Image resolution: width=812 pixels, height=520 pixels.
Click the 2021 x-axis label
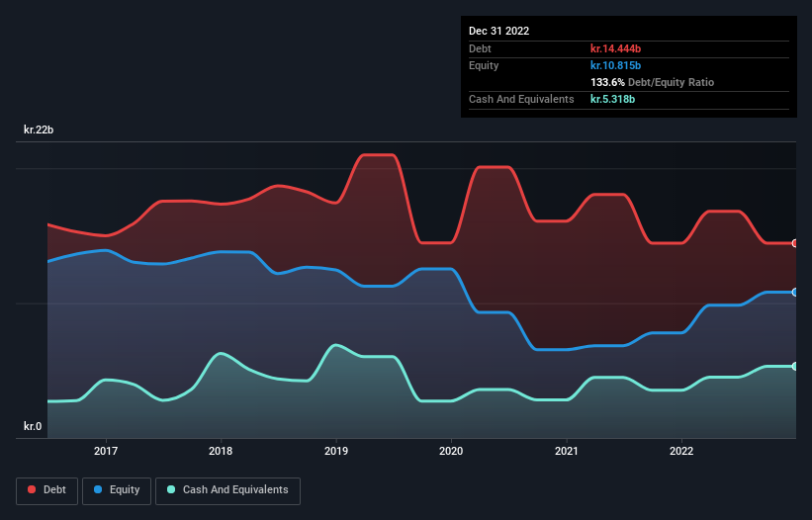[x=567, y=451]
